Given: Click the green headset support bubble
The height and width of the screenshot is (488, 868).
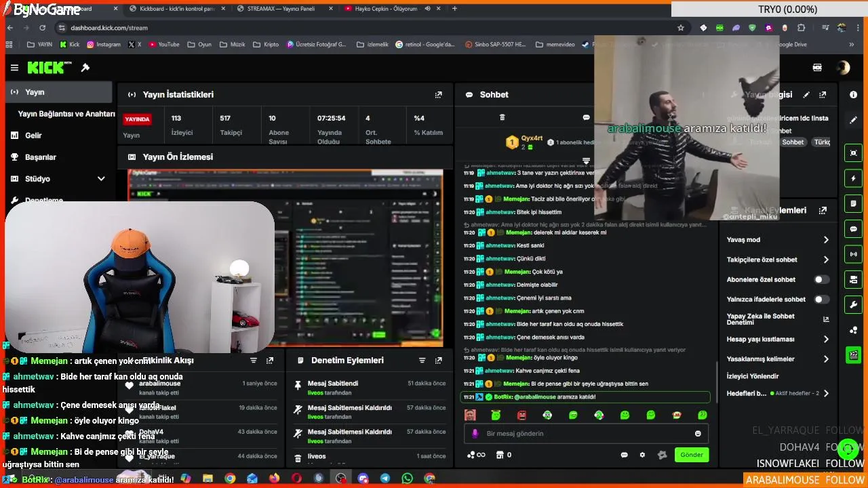Looking at the screenshot, I should (848, 449).
